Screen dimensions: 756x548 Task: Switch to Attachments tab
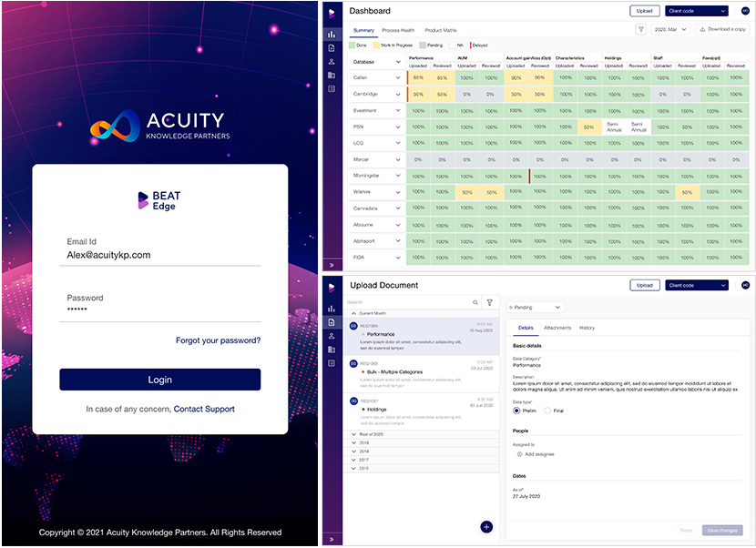557,328
